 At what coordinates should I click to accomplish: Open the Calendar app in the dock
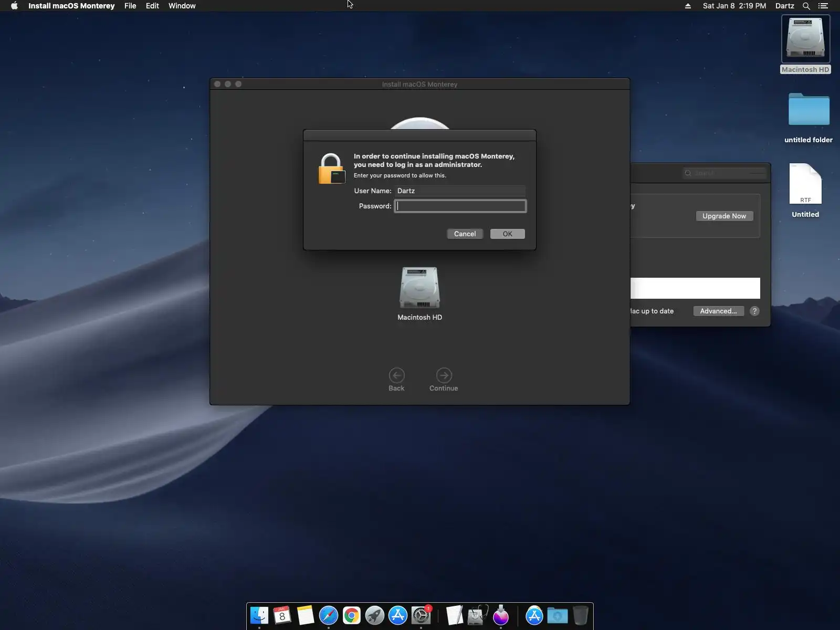coord(282,615)
